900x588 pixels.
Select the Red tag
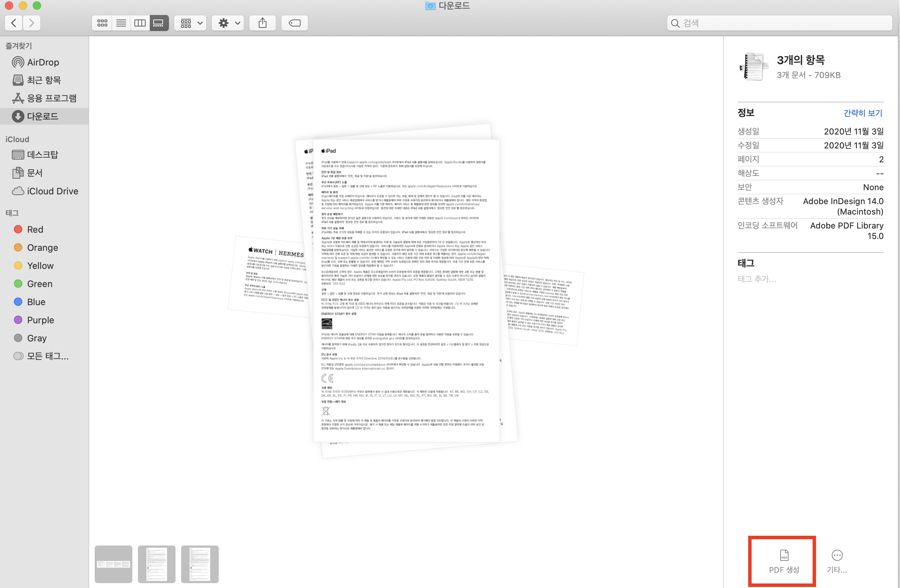35,230
